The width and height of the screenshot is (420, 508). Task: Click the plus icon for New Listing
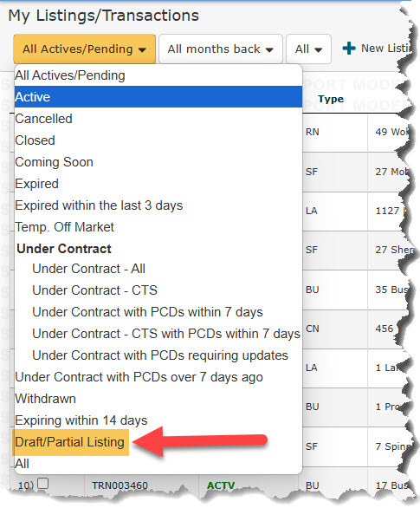[349, 49]
